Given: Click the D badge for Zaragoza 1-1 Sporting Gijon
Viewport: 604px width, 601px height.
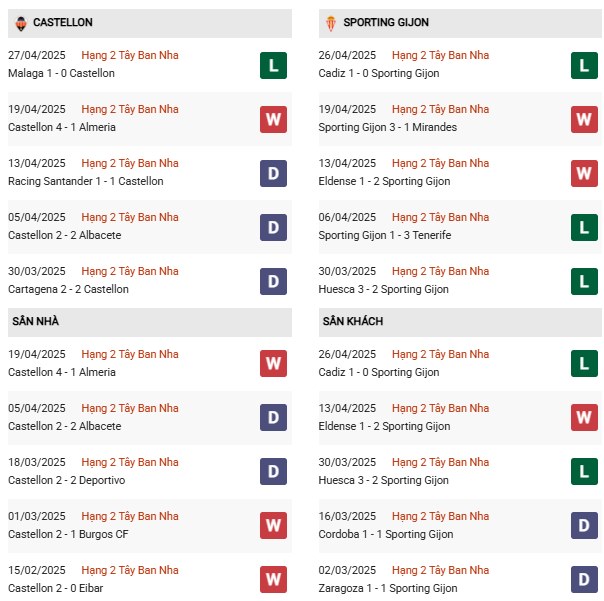Looking at the screenshot, I should pos(584,579).
